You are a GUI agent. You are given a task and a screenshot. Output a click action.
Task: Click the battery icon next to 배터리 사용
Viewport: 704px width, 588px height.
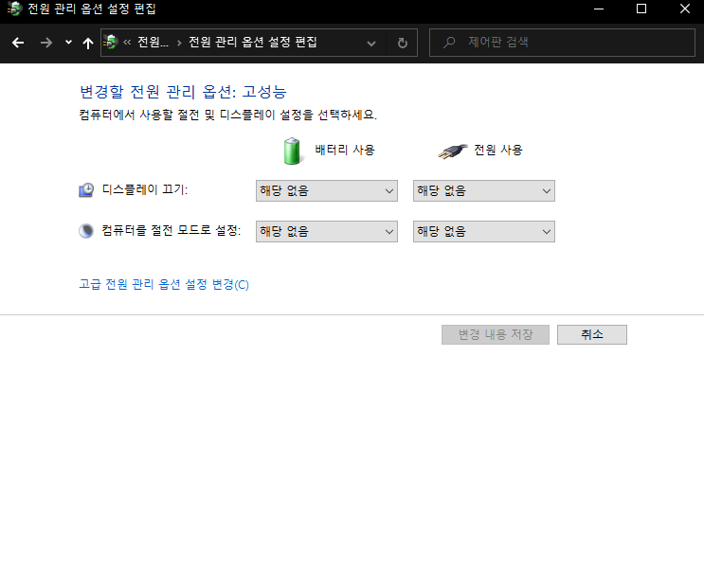pos(292,151)
